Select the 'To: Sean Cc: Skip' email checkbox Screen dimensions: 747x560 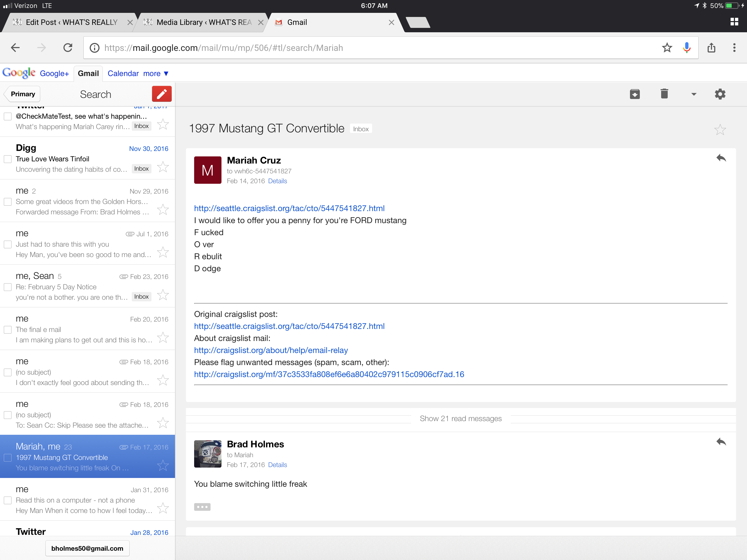(x=7, y=415)
